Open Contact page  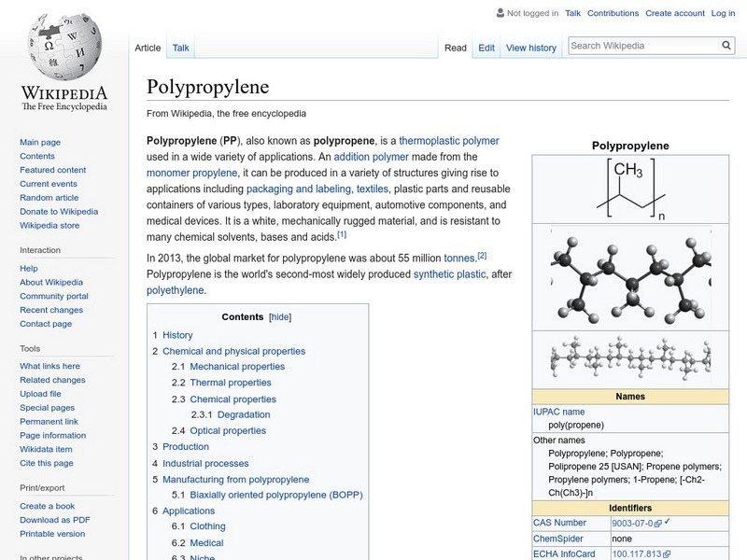[46, 324]
